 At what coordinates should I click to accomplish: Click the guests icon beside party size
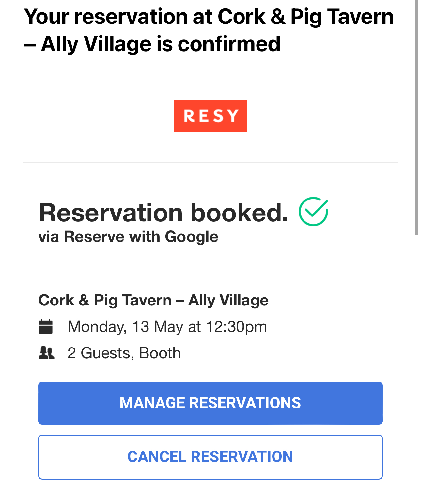[x=46, y=353]
